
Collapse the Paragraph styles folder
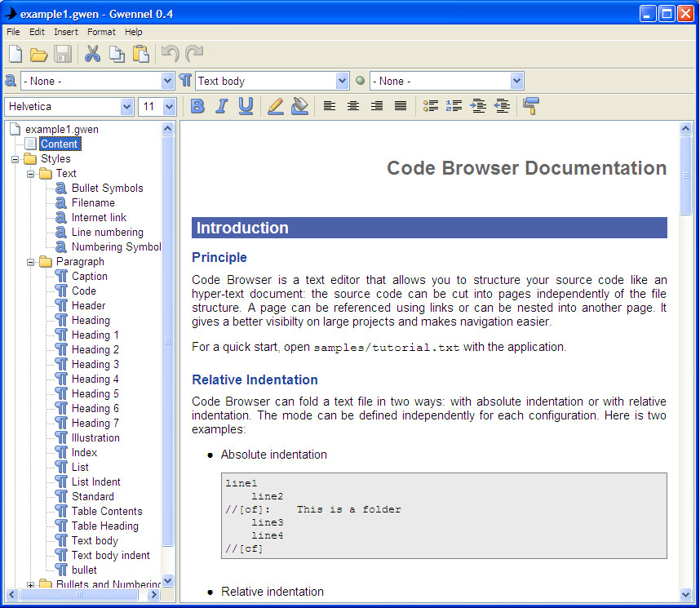pos(30,262)
